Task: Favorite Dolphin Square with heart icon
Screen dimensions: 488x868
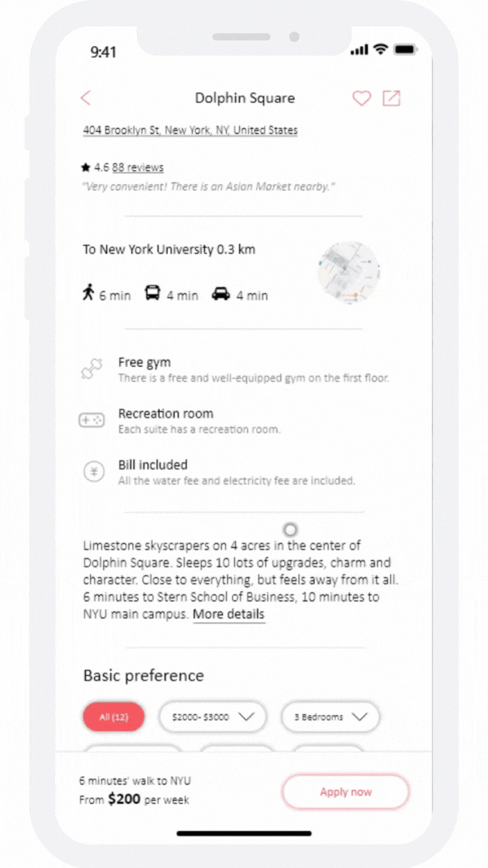Action: 361,99
